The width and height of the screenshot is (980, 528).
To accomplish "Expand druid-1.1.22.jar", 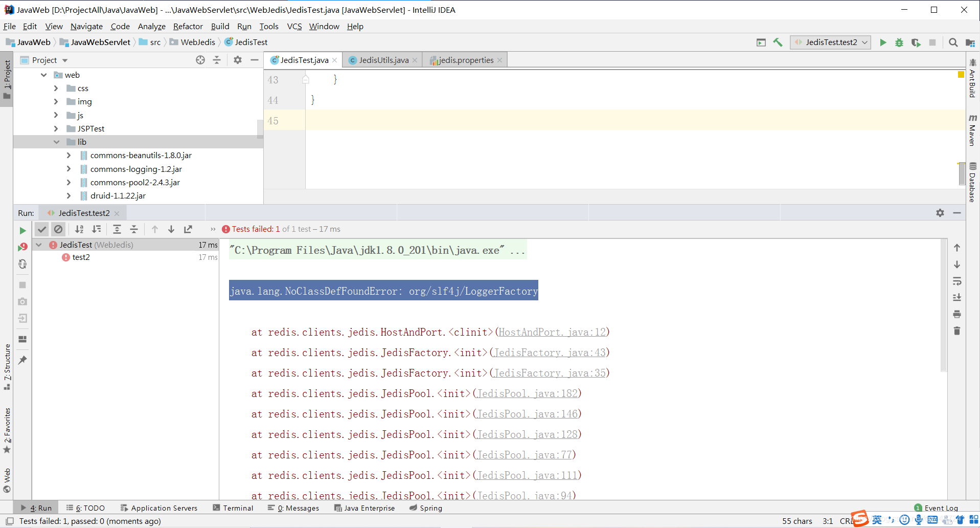I will [x=69, y=195].
